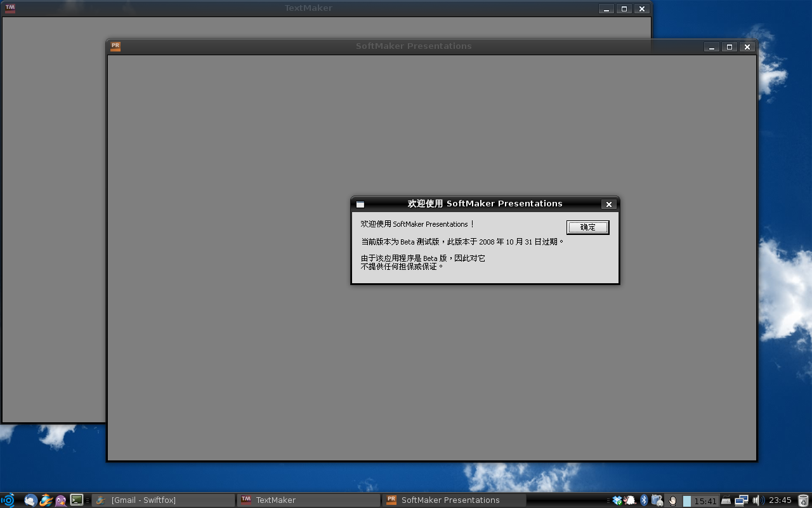Open the Dropbox tray icon

[x=617, y=500]
